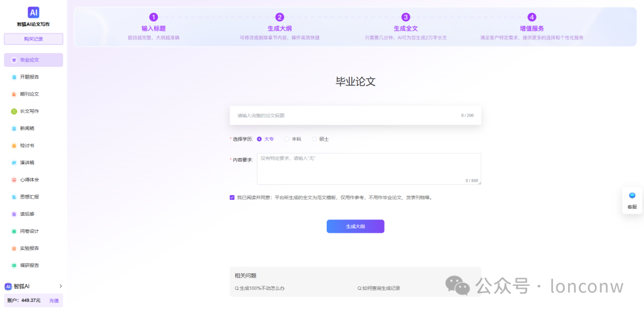Click the 调研报告 sidebar icon
The width and height of the screenshot is (644, 312).
click(x=14, y=265)
